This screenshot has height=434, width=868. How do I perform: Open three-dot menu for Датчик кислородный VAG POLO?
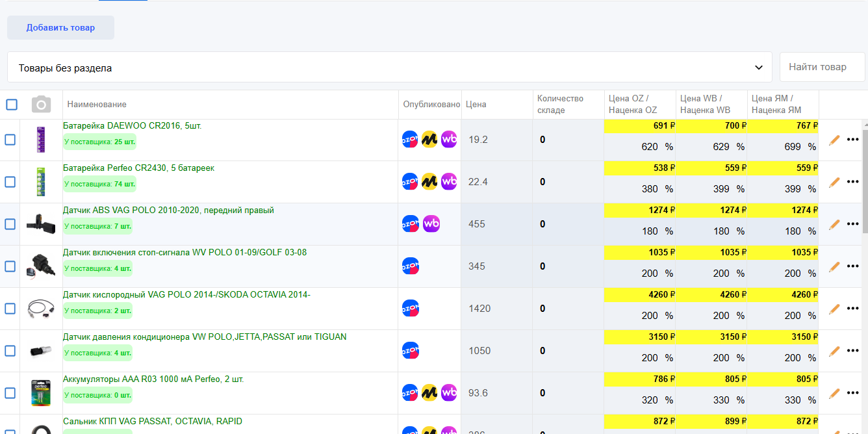(x=853, y=309)
